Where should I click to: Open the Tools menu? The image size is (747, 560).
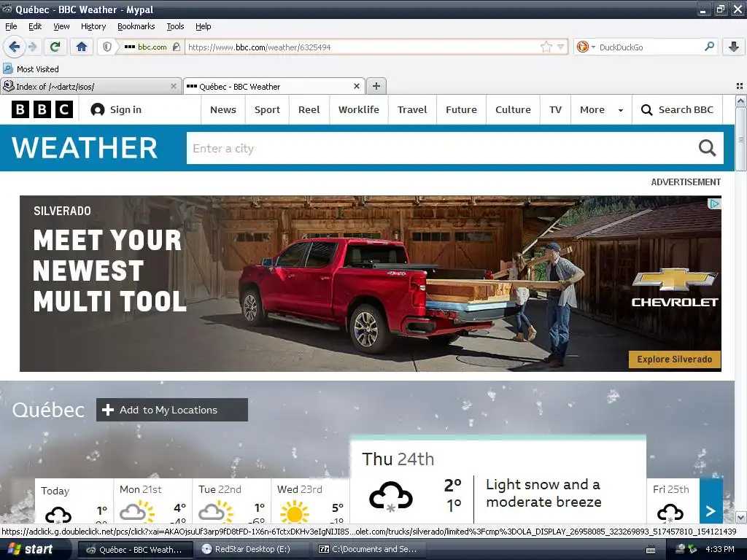[175, 26]
